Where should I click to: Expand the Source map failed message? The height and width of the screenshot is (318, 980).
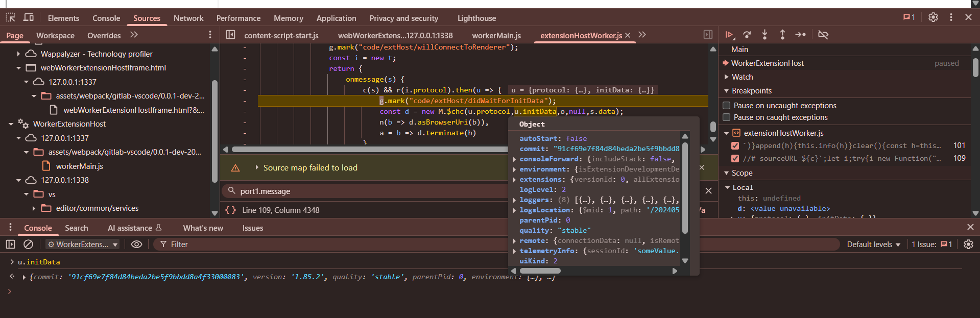click(x=257, y=167)
